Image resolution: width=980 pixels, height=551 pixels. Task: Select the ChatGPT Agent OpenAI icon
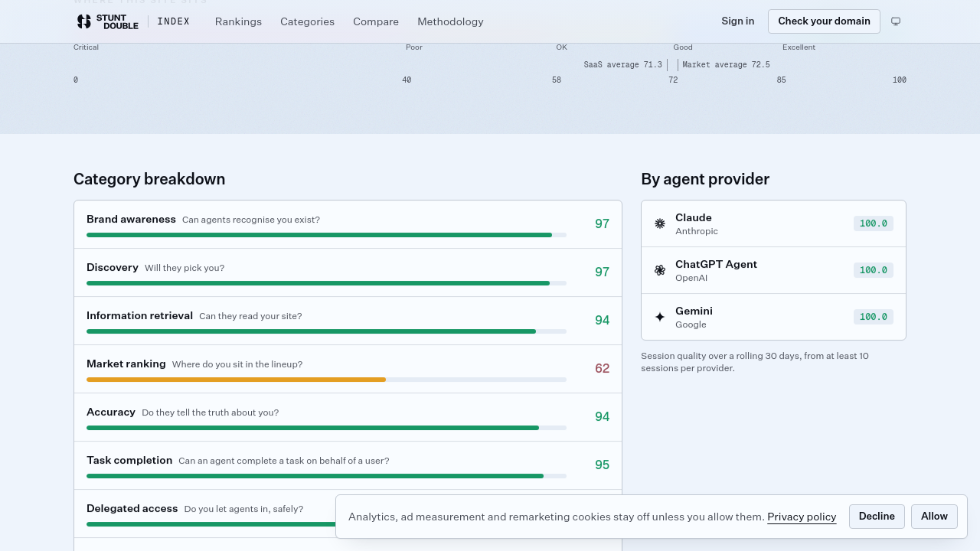[660, 270]
